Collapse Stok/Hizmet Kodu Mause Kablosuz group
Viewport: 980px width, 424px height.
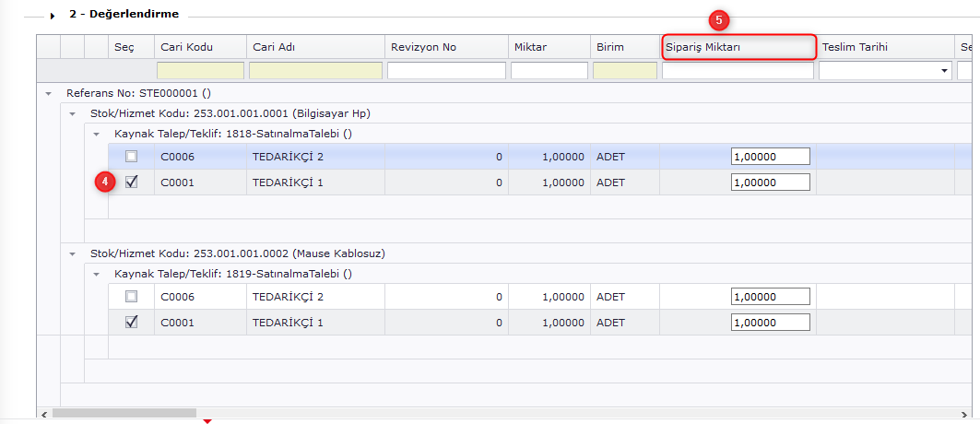pyautogui.click(x=73, y=253)
